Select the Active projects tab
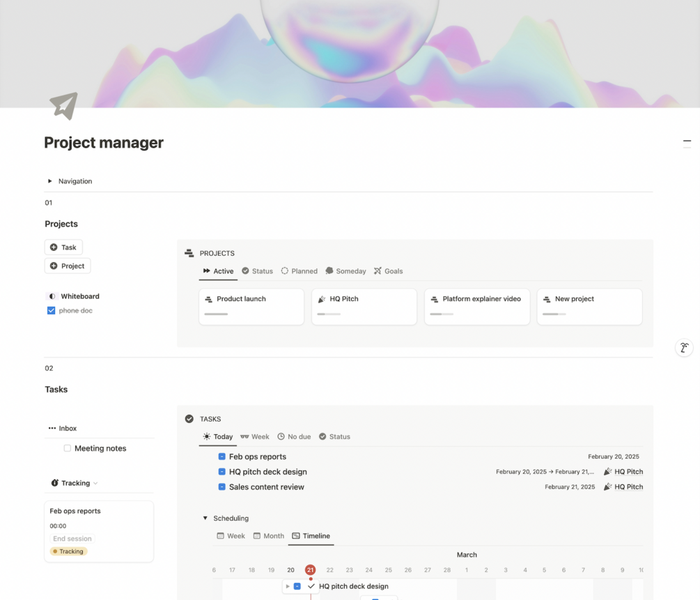This screenshot has height=600, width=700. coord(218,271)
